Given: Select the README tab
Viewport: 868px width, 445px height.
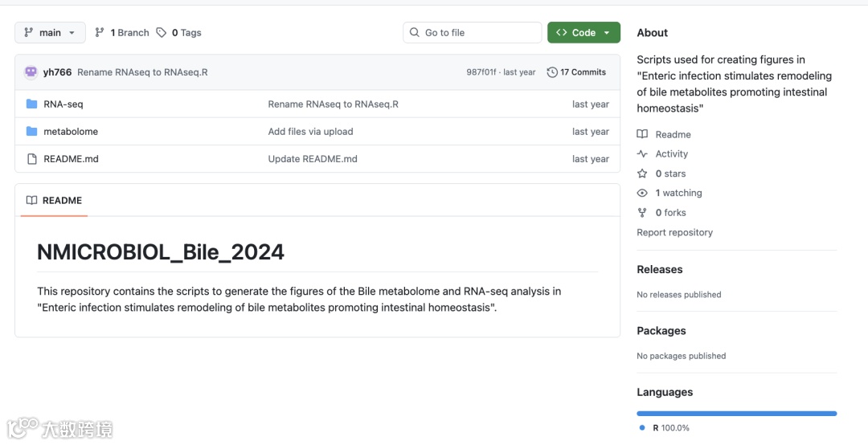Looking at the screenshot, I should click(x=54, y=201).
